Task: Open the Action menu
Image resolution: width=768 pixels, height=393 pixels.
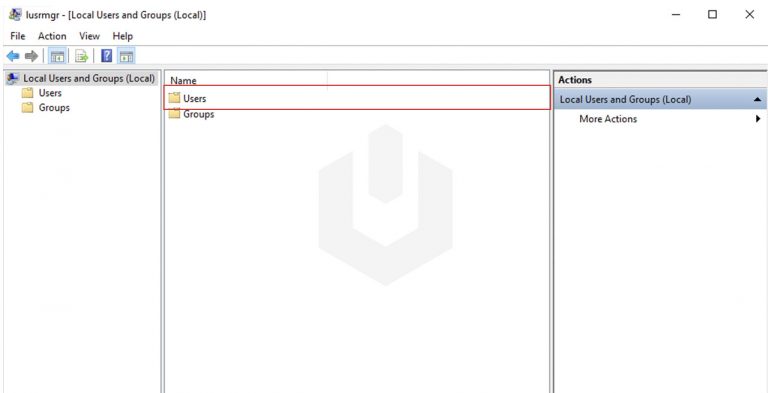Action: point(52,36)
